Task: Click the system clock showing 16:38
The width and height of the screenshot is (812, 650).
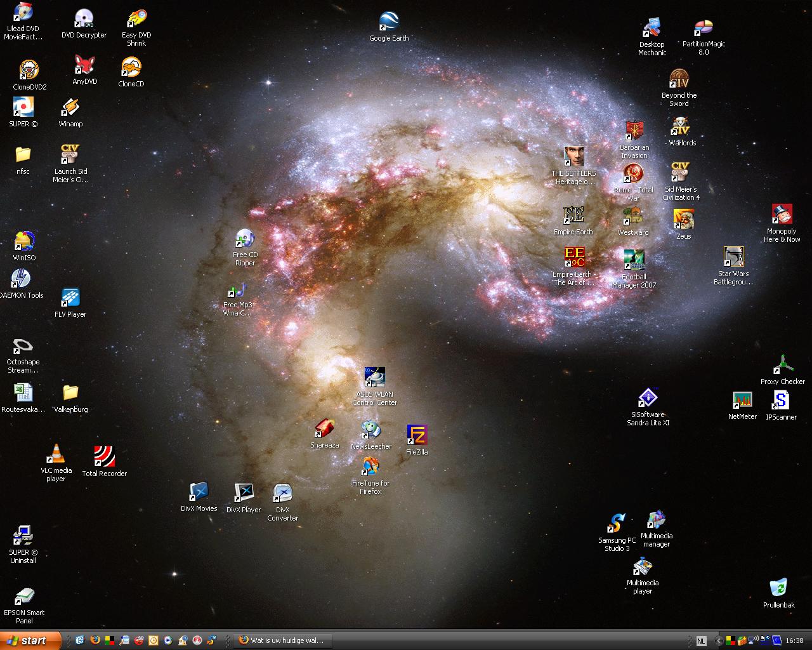Action: coord(794,641)
